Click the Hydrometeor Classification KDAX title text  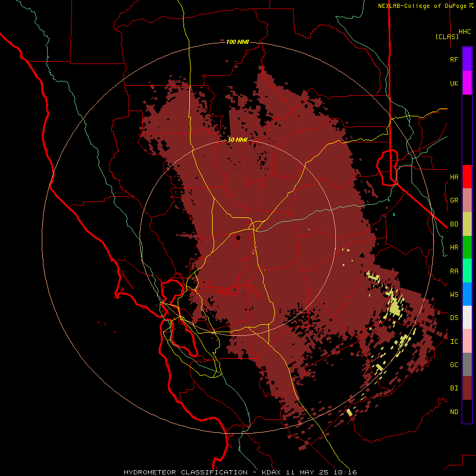click(x=240, y=472)
